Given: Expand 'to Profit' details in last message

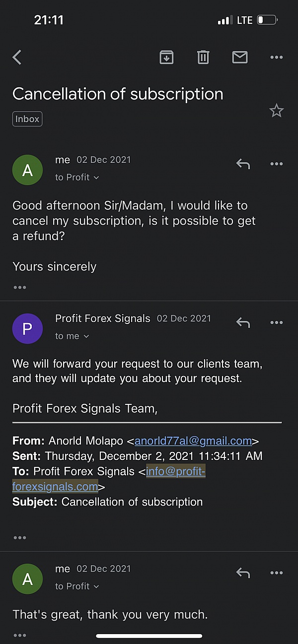Looking at the screenshot, I should 77,586.
